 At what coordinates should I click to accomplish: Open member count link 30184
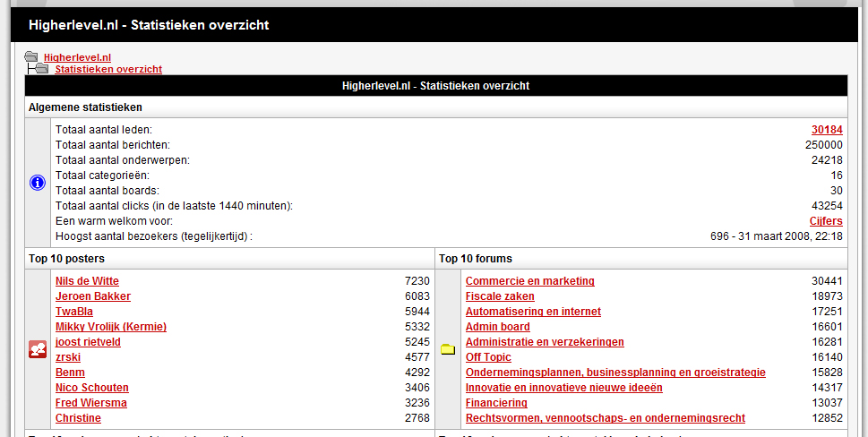(x=827, y=130)
